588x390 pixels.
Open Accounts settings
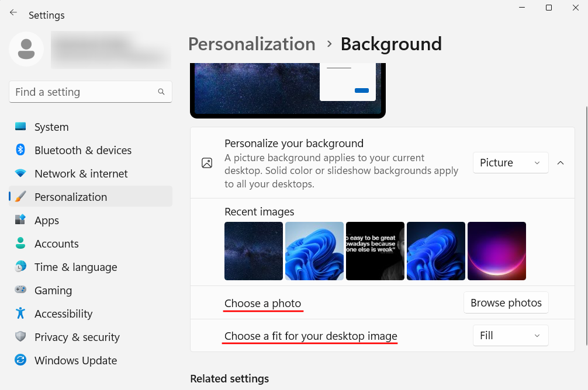coord(57,243)
